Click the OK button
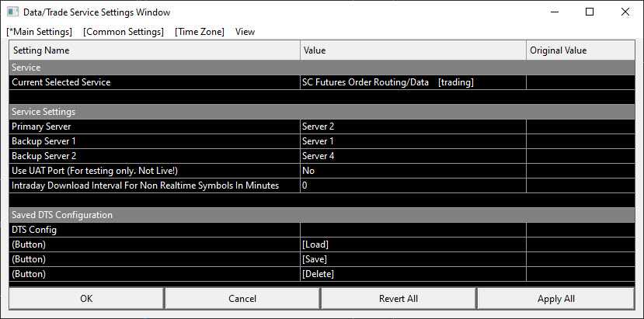The image size is (644, 319). click(86, 299)
